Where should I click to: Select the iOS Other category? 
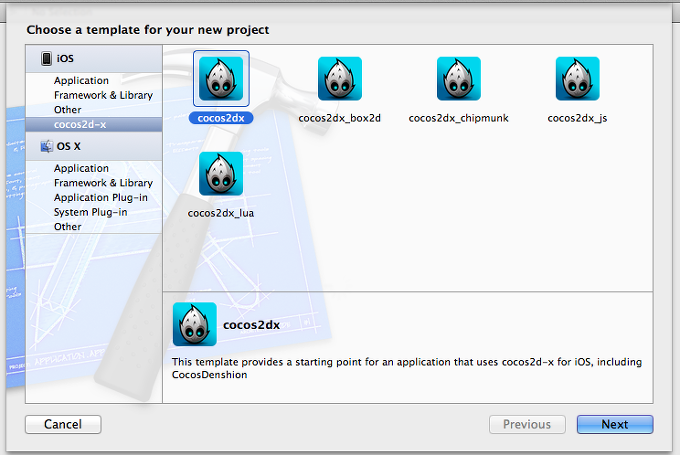point(68,110)
